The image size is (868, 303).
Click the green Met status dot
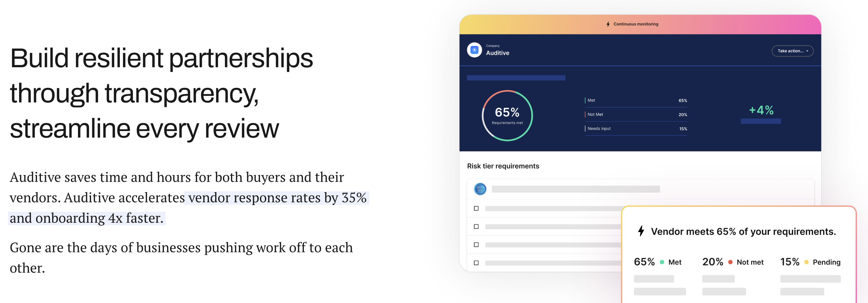(x=662, y=262)
